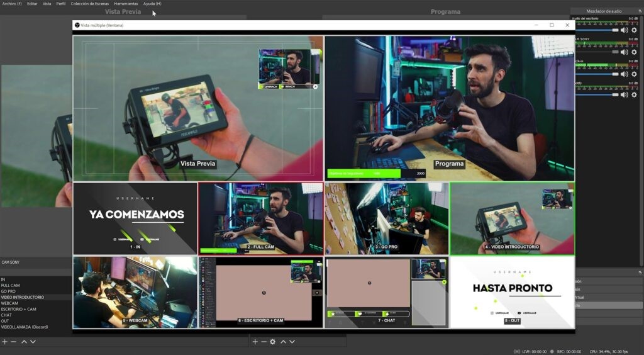This screenshot has width=644, height=355.
Task: Open the Mic/Aux audio settings gear
Action: click(x=634, y=74)
